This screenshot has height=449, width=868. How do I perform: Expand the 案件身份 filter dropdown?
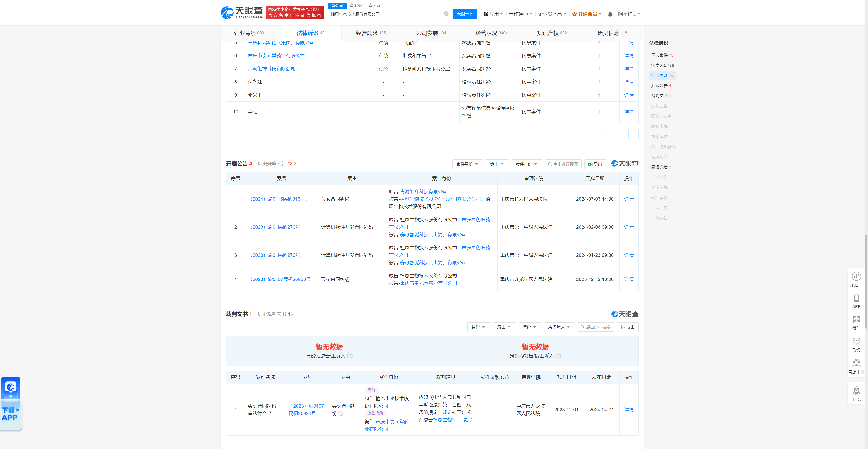(x=467, y=164)
